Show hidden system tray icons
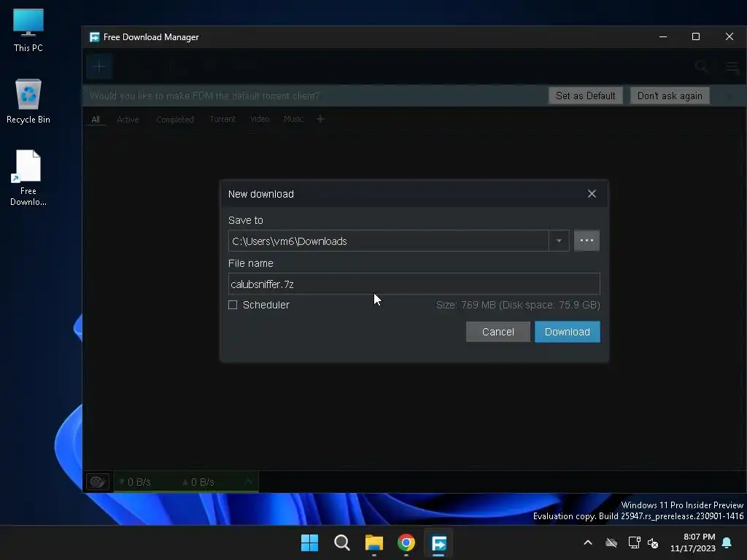The height and width of the screenshot is (560, 747). point(588,542)
